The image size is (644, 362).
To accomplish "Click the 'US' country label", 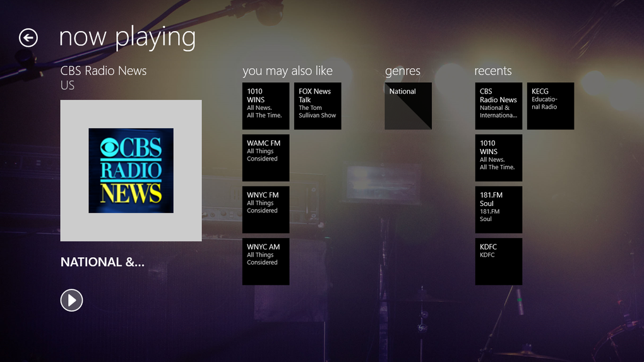I will coord(68,85).
